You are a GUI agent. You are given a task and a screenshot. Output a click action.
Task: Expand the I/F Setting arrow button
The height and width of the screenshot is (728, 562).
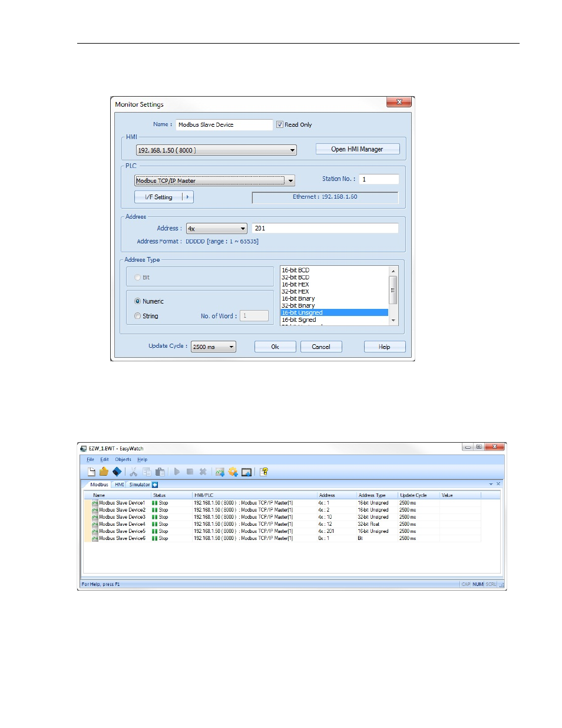(x=188, y=197)
